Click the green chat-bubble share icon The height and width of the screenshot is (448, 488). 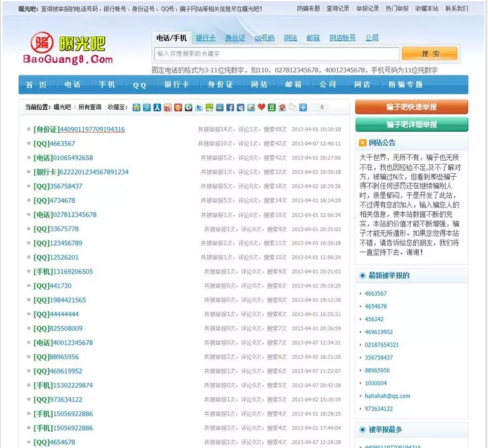[x=209, y=107]
